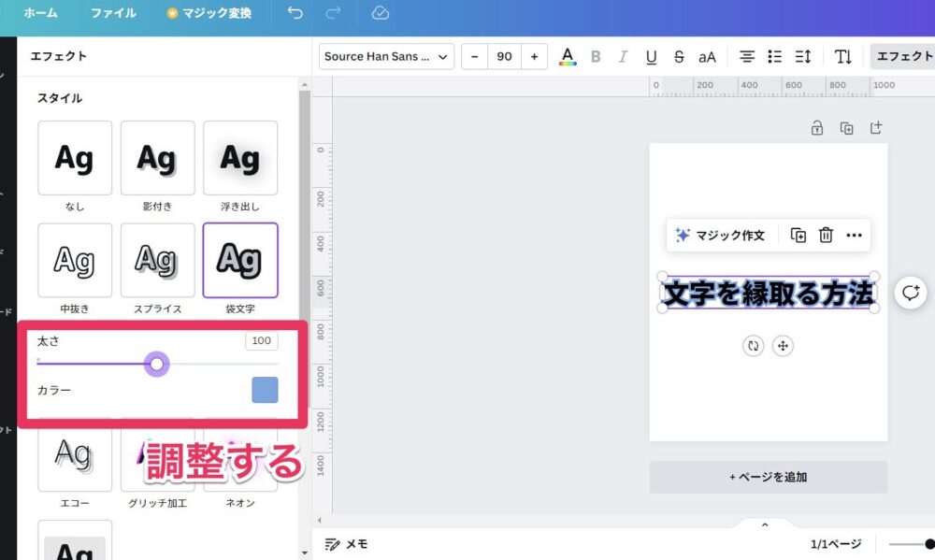Select the 影付き style thumbnail
935x560 pixels.
(157, 158)
